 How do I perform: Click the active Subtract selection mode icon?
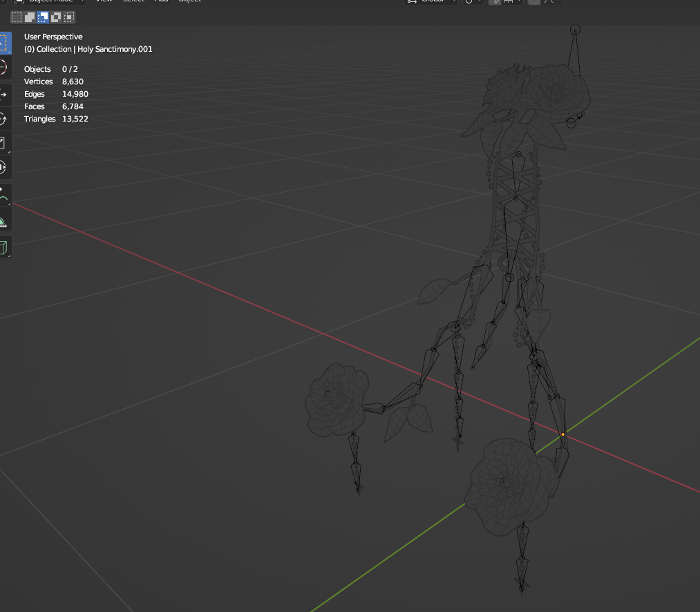tap(43, 17)
